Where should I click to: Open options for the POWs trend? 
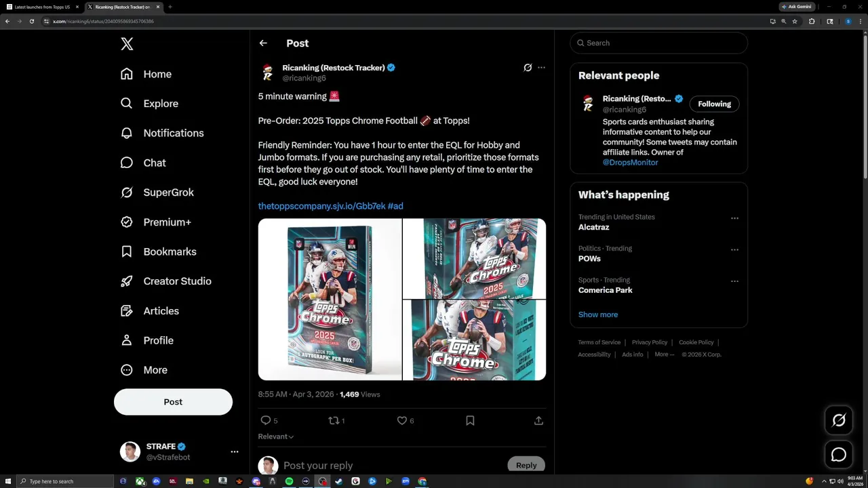pyautogui.click(x=734, y=249)
